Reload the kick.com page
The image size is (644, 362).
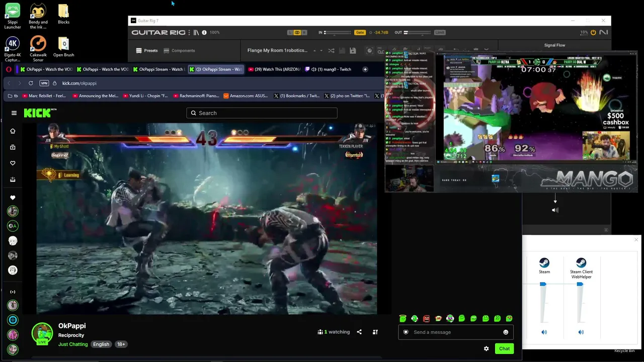click(x=31, y=83)
